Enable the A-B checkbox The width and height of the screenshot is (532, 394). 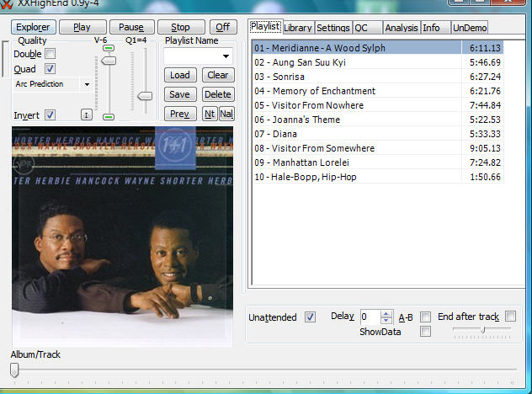click(x=425, y=317)
